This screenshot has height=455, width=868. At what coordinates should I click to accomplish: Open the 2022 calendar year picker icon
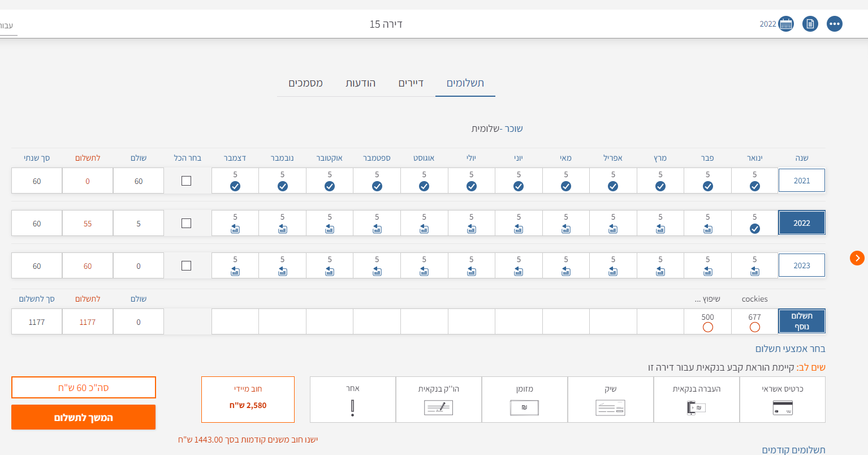tap(786, 24)
